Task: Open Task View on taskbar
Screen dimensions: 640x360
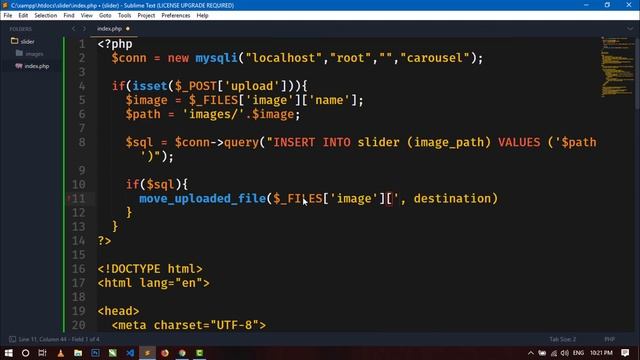Action: (x=42, y=353)
